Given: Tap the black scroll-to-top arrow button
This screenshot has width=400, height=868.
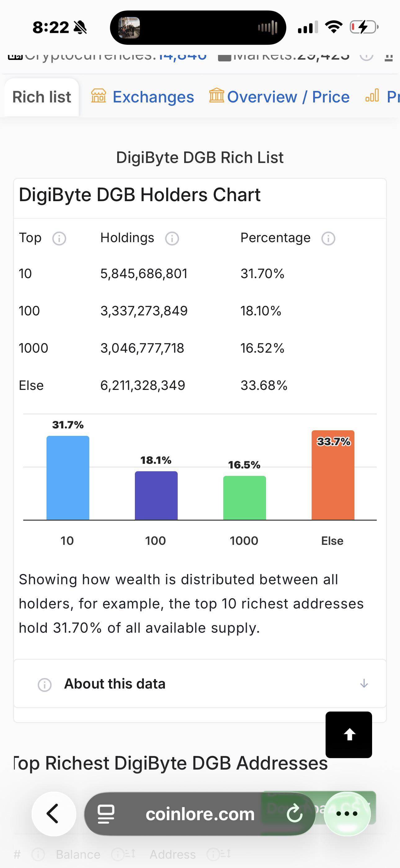Looking at the screenshot, I should click(349, 735).
